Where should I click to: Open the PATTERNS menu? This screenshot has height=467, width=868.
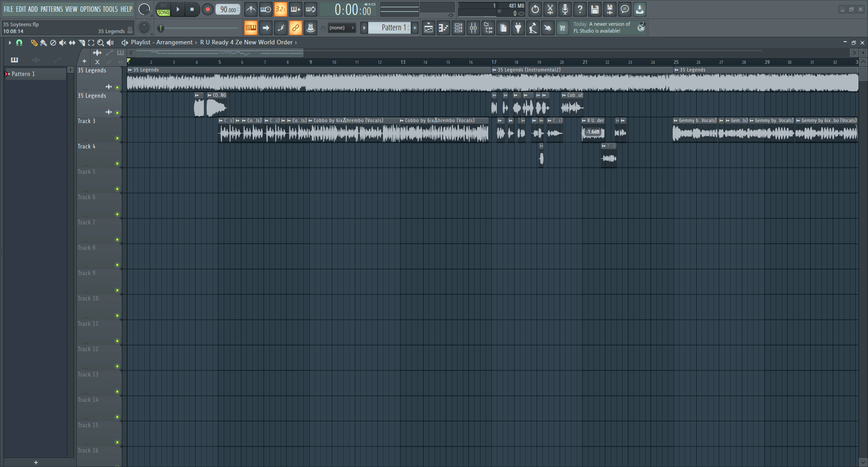[x=52, y=9]
